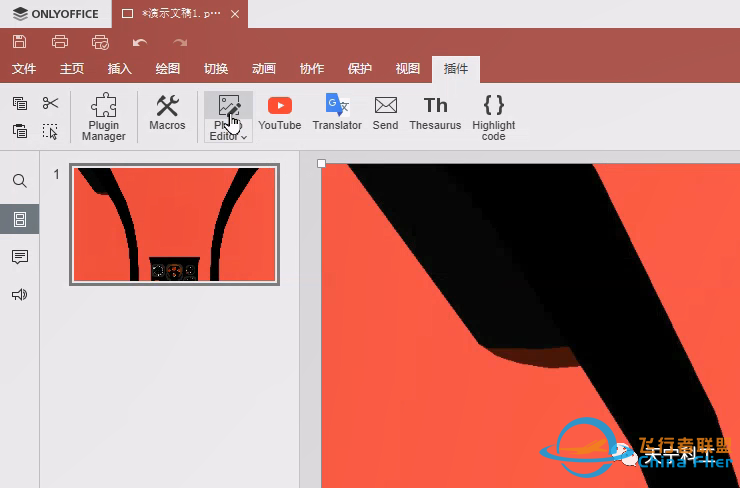Click the Save icon in the title bar
Screen dimensions: 740x488
click(x=19, y=42)
